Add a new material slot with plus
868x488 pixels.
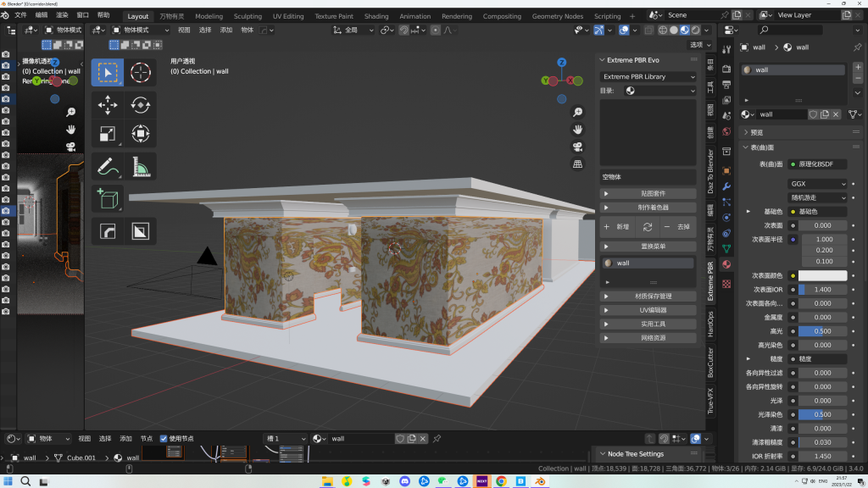point(858,67)
